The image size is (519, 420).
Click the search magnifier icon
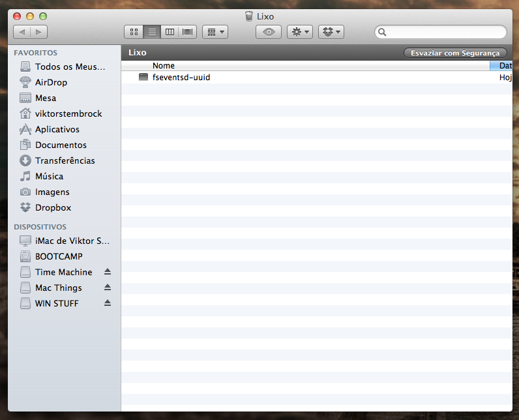click(x=382, y=32)
